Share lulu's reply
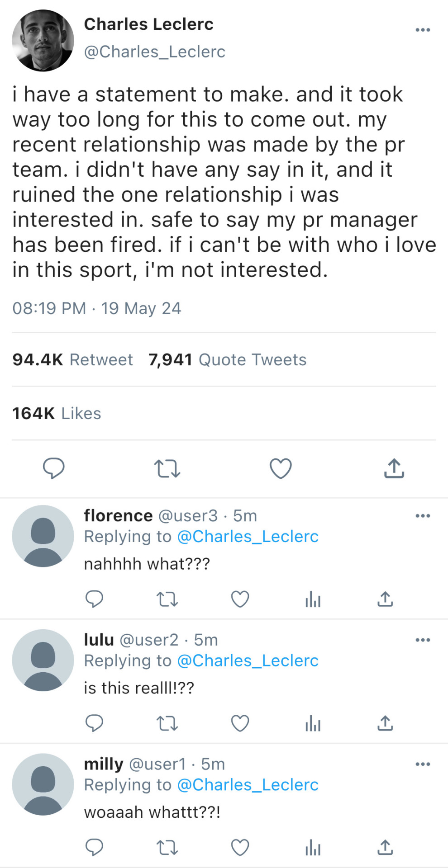Screen dimensions: 448x868 click(x=385, y=723)
